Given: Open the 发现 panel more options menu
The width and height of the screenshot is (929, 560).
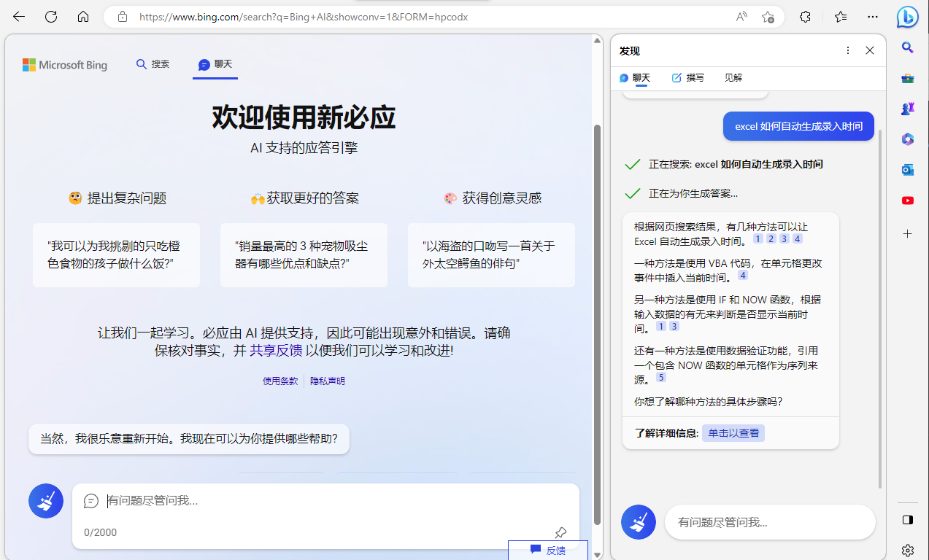Looking at the screenshot, I should 847,50.
